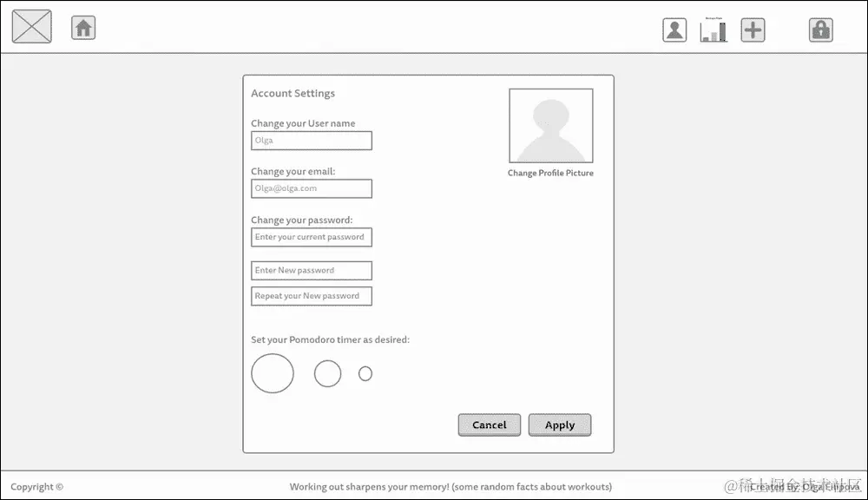
Task: Click the Apply button
Action: tap(560, 424)
